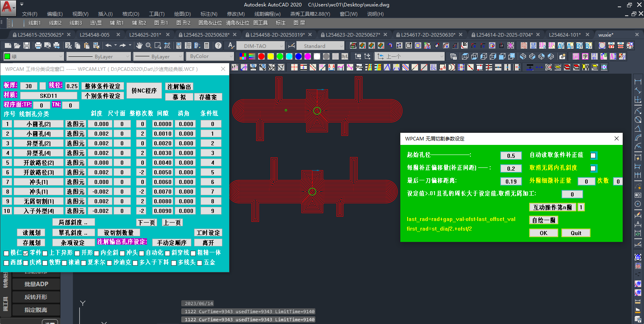Open the 绘图(D) menu

coord(182,14)
